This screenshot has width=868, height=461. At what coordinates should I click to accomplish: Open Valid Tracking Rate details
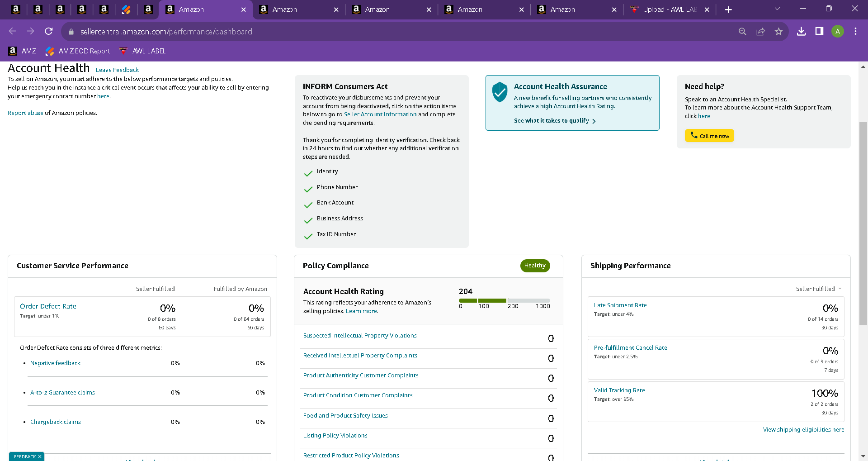(619, 390)
